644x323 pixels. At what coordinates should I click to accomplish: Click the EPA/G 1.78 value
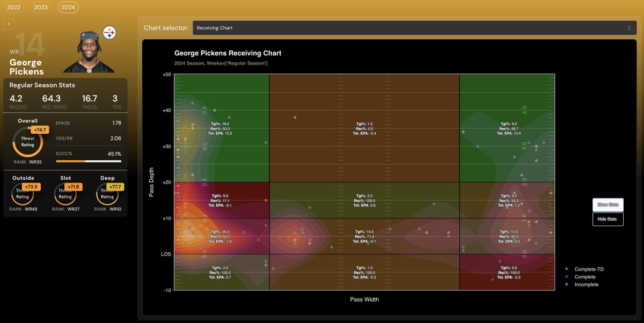(116, 123)
